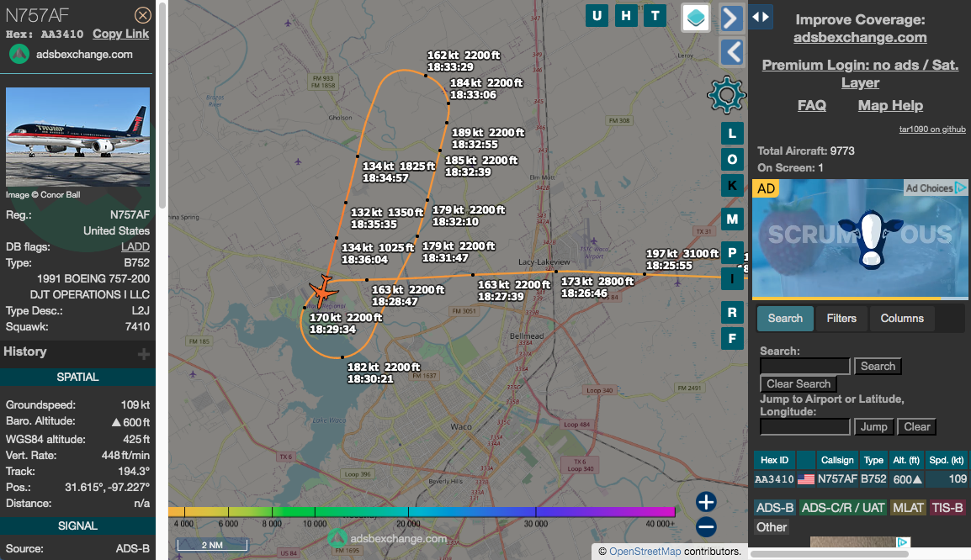971x560 pixels.
Task: Toggle sidebar width with double-arrow button
Action: (761, 17)
